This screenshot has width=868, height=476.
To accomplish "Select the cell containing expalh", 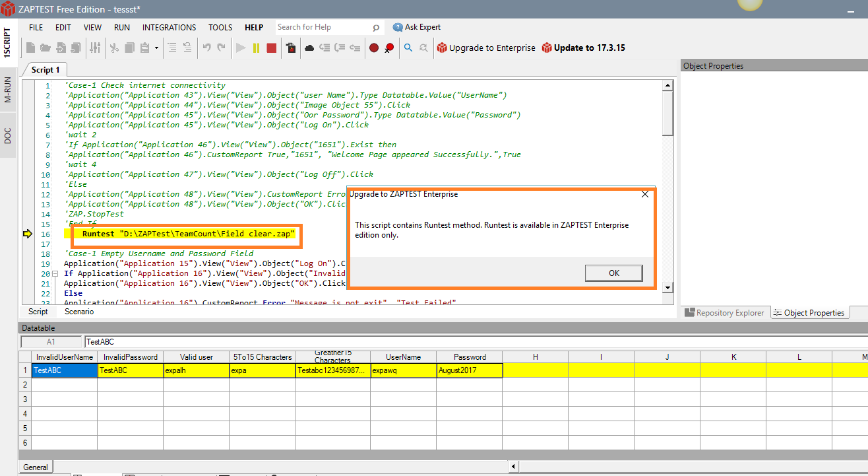I will click(197, 370).
